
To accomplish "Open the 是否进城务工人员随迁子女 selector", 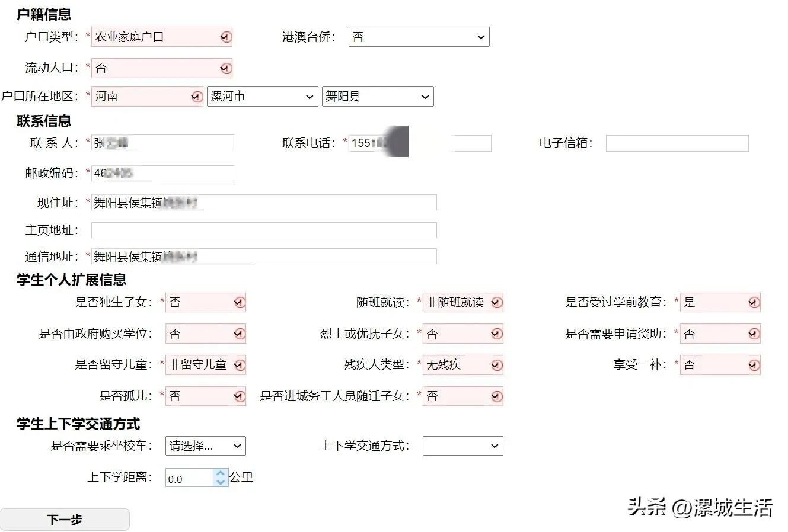I will (x=462, y=396).
